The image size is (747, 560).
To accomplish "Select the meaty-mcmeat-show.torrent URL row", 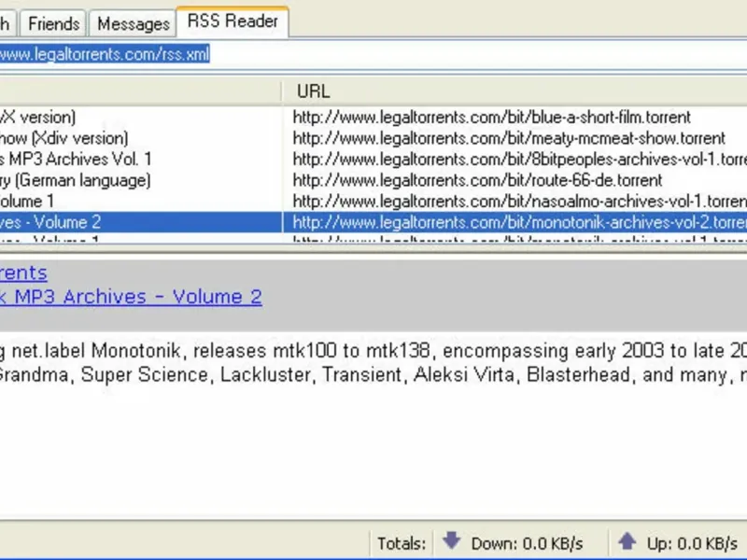I will click(x=509, y=138).
